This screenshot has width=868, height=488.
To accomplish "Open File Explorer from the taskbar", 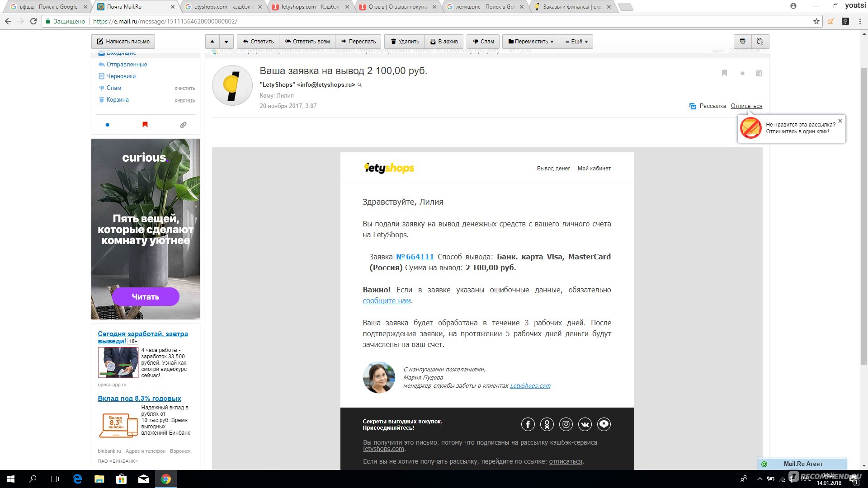I will 99,479.
